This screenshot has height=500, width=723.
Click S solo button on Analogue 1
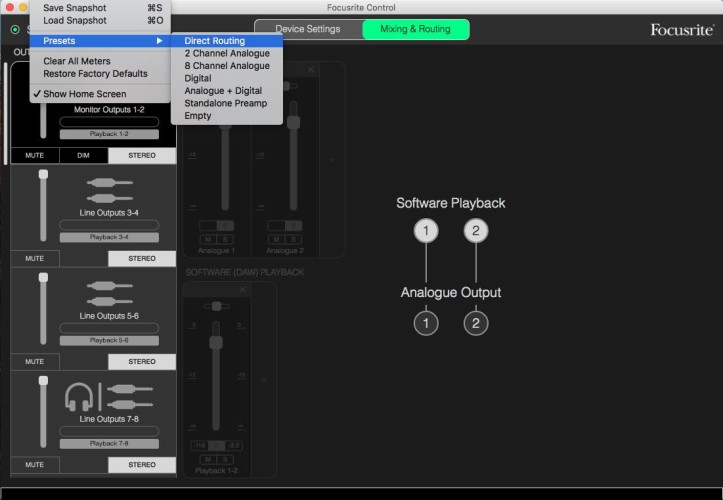point(225,239)
